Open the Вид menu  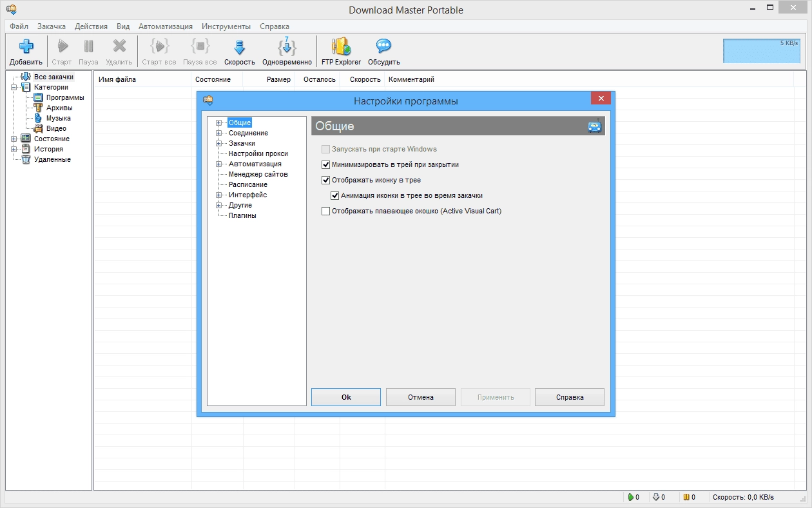[123, 26]
